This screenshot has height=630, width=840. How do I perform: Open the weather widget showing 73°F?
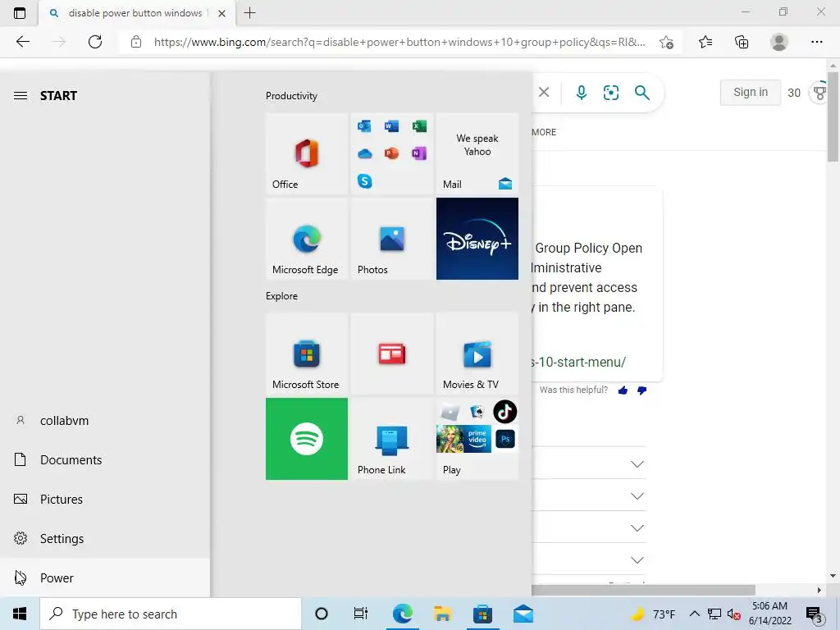[x=652, y=614]
